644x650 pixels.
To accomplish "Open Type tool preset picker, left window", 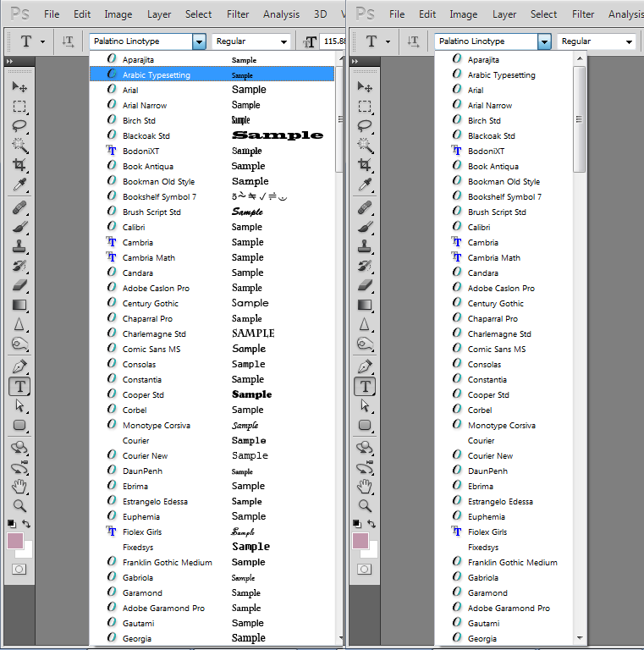I will point(42,41).
